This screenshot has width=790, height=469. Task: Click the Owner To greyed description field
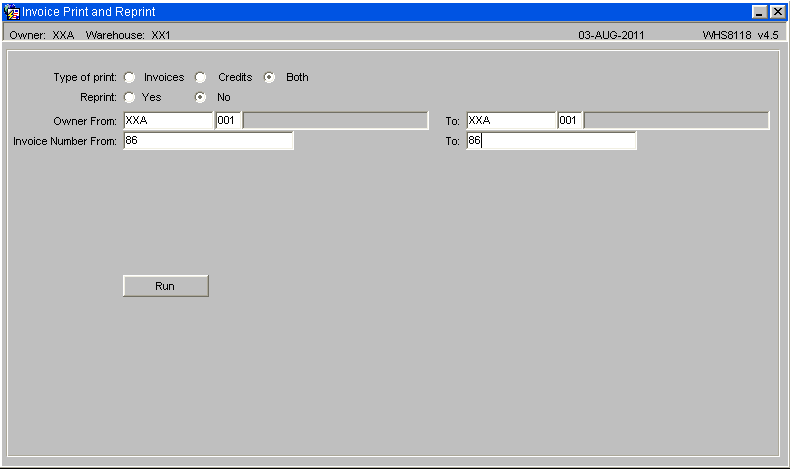677,120
